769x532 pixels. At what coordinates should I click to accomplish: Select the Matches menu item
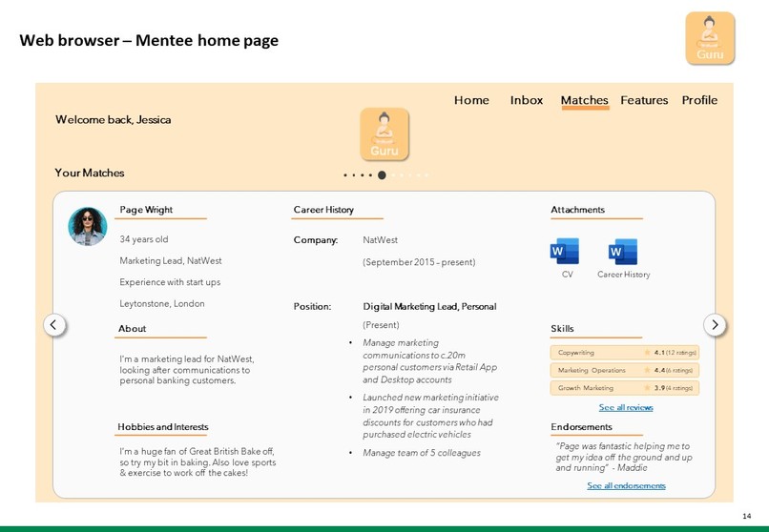coord(585,100)
